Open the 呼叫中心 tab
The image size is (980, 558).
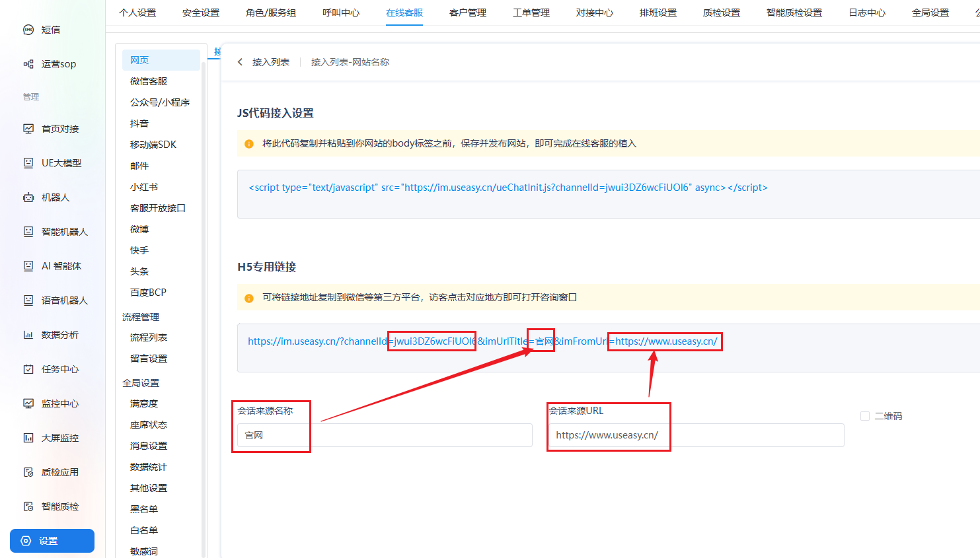click(x=341, y=13)
